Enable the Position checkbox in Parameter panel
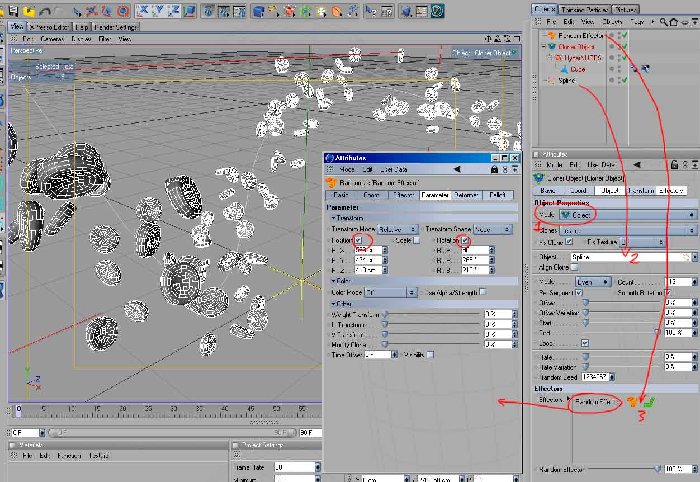 [358, 240]
